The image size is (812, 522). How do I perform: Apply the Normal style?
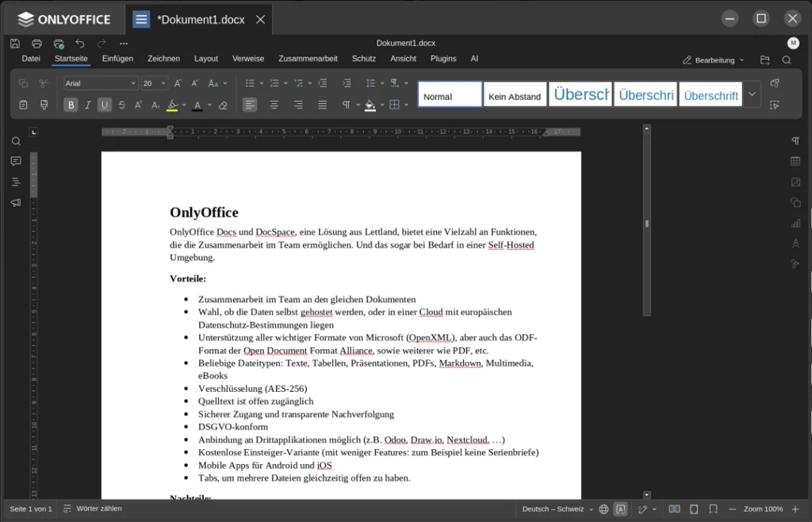[x=450, y=94]
